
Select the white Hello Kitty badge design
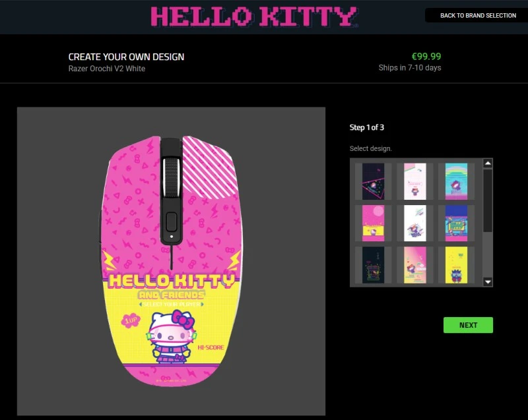pyautogui.click(x=414, y=181)
